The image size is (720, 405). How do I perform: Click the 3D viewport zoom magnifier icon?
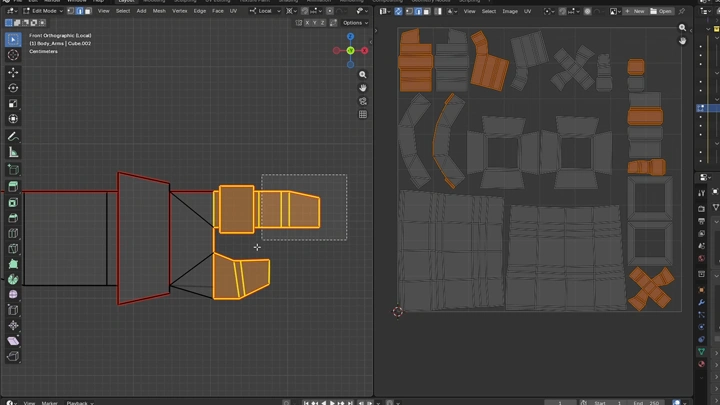[x=363, y=74]
